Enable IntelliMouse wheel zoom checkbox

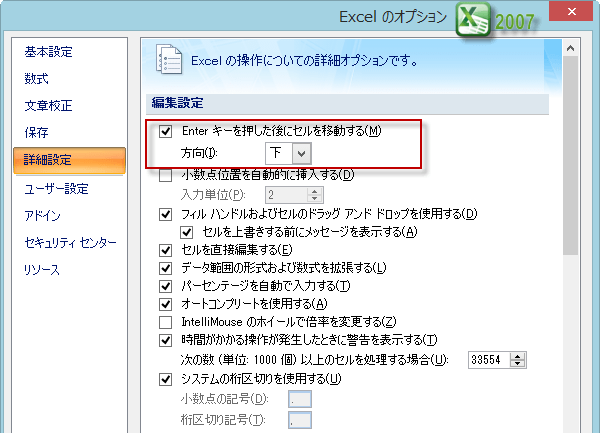[x=165, y=322]
